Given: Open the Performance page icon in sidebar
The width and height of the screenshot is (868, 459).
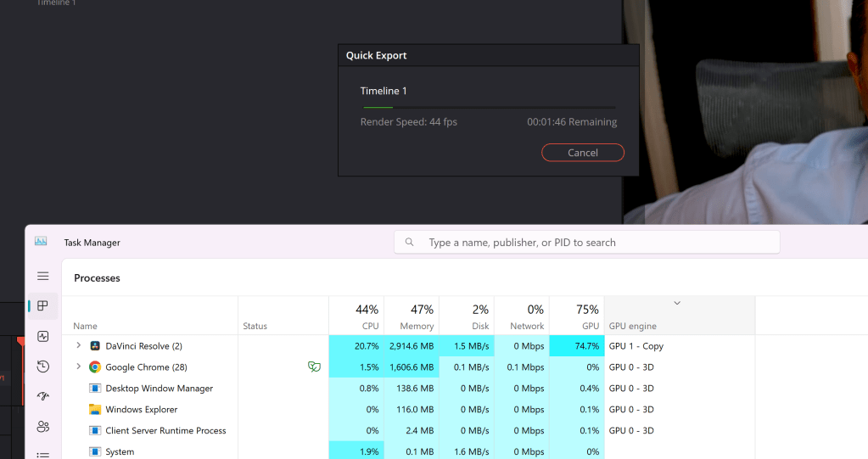Looking at the screenshot, I should [x=42, y=336].
